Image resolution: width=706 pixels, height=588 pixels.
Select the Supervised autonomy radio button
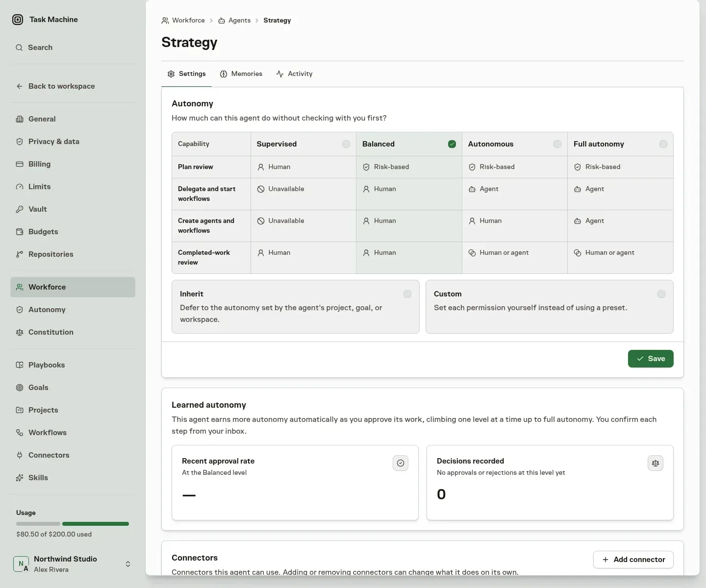(x=346, y=144)
